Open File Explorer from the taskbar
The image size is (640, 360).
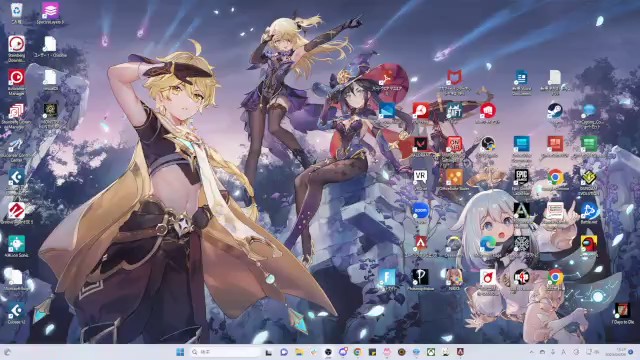299,352
